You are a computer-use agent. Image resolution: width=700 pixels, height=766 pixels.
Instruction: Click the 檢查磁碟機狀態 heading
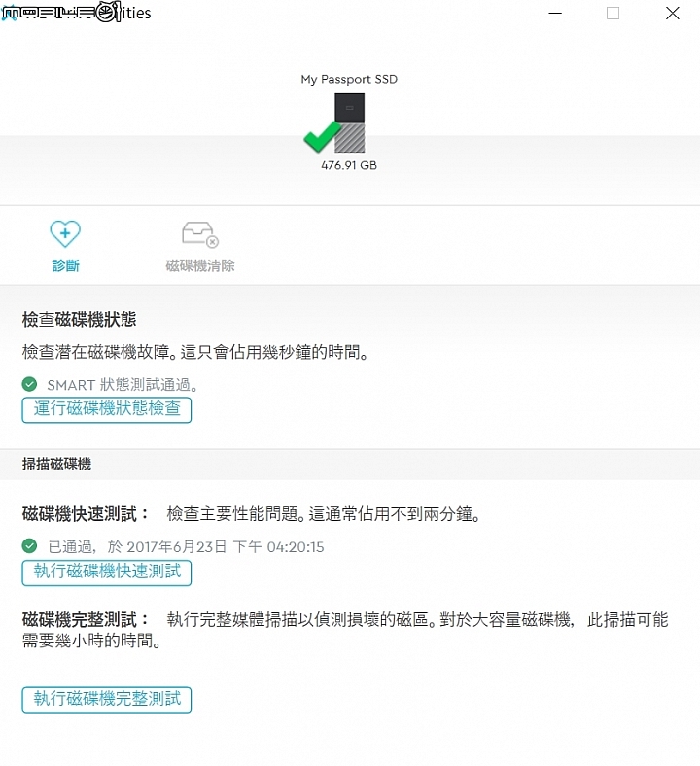tap(79, 320)
